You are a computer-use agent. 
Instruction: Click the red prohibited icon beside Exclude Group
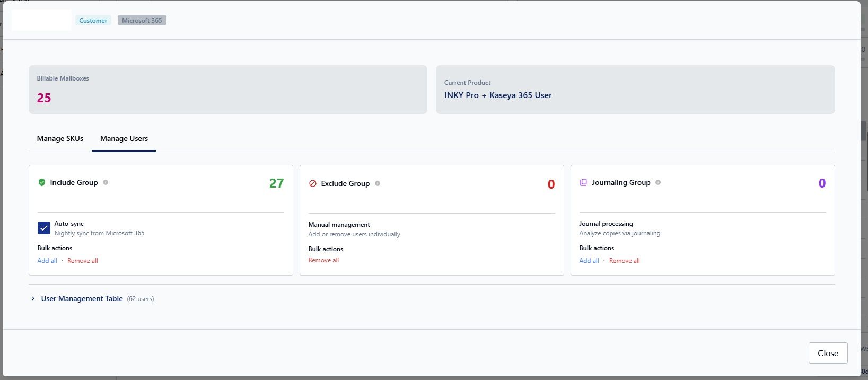point(312,183)
